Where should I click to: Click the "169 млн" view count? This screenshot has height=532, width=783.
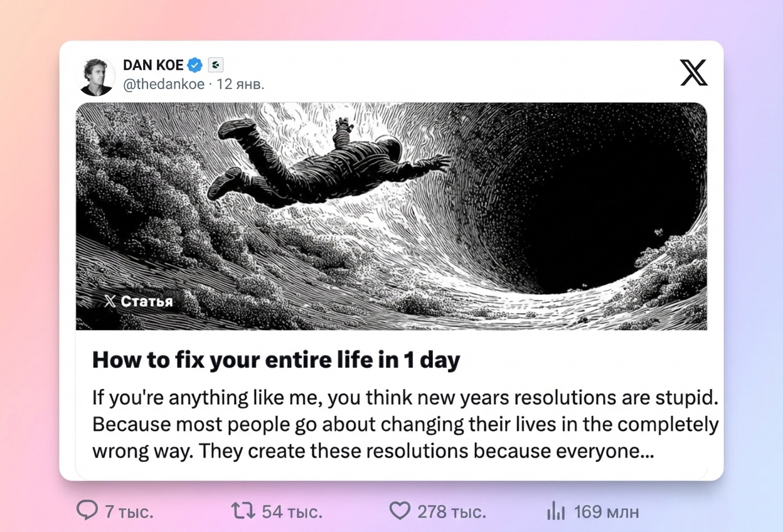[x=606, y=512]
